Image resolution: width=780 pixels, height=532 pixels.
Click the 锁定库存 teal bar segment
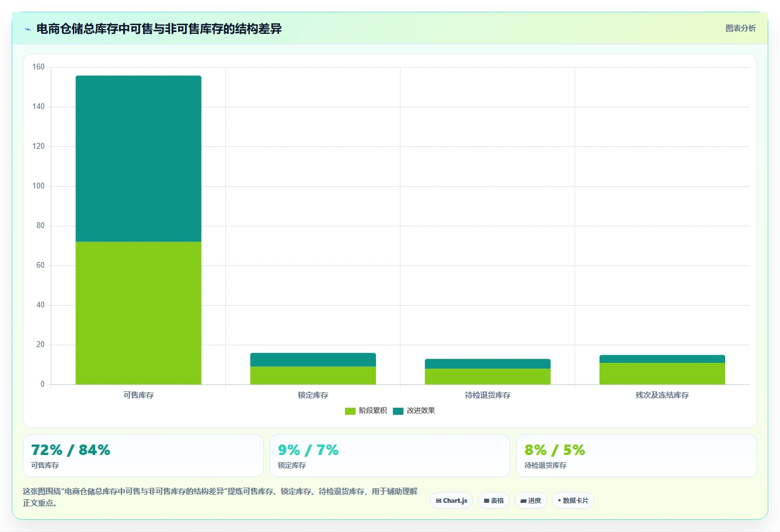click(313, 360)
